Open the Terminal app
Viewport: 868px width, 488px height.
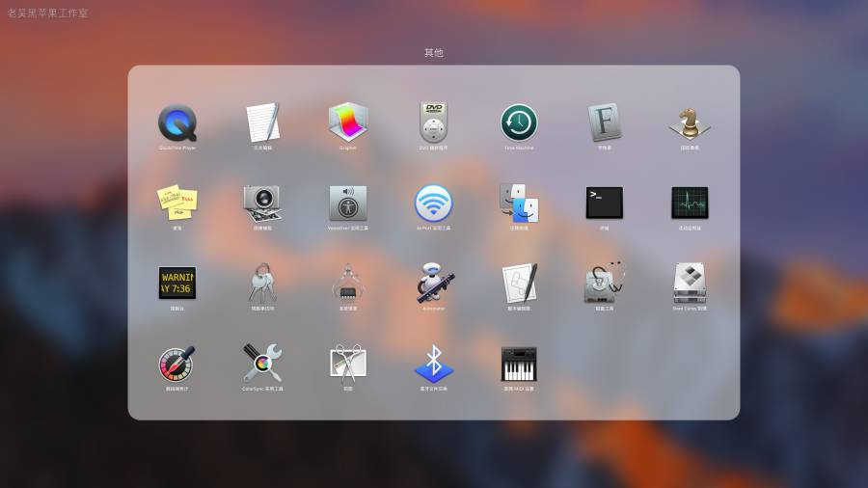(x=604, y=203)
